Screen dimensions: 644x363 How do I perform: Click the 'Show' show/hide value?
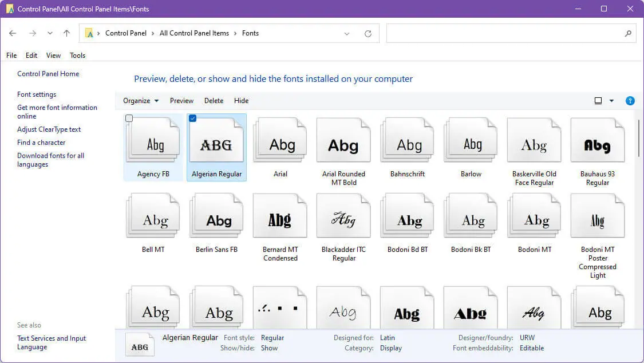click(270, 348)
